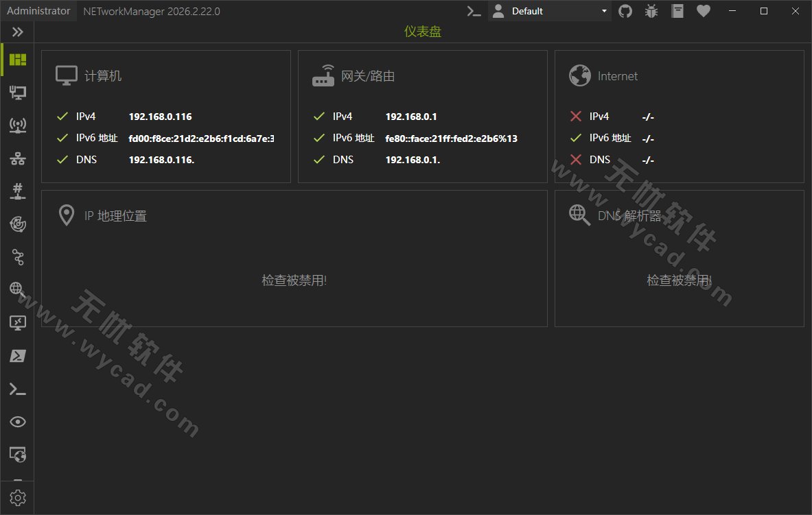Open the Default profile dropdown
This screenshot has height=515, width=812.
point(549,11)
